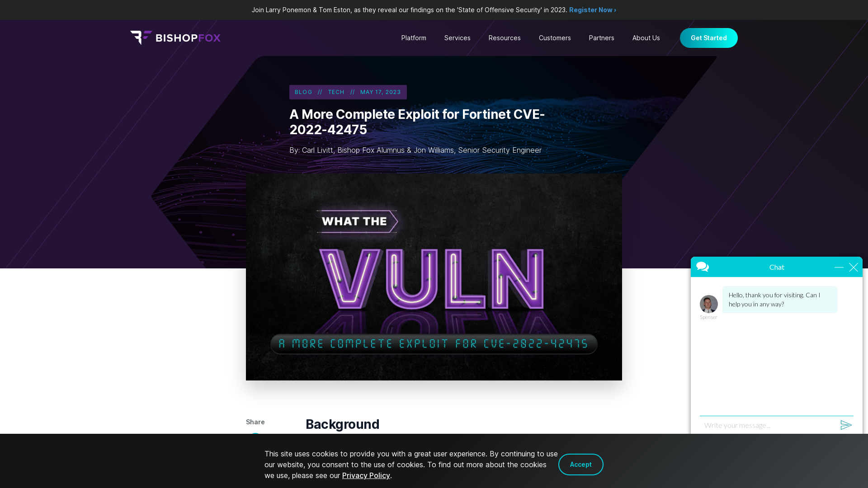Expand the Platform dropdown menu
This screenshot has height=488, width=868.
(x=414, y=38)
